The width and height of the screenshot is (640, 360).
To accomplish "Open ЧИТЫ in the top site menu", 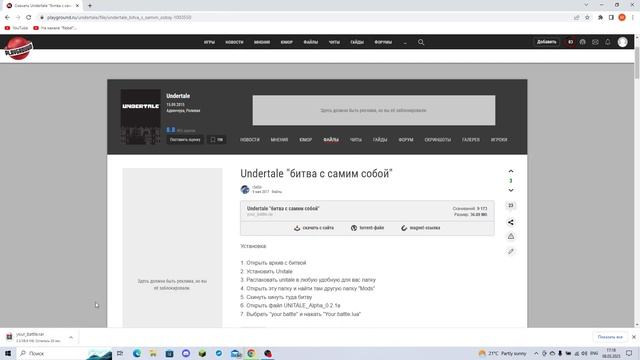I will [x=334, y=42].
